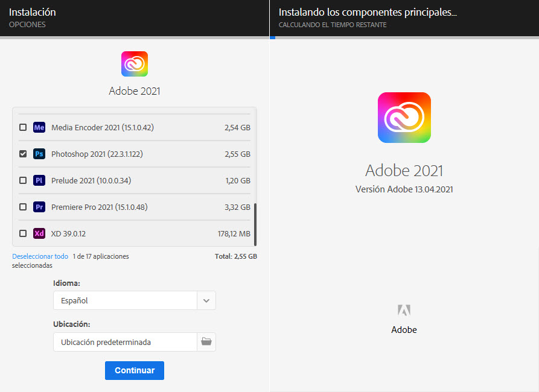
Task: Click the Versión Adobe 13.04.2021 text
Action: 404,189
